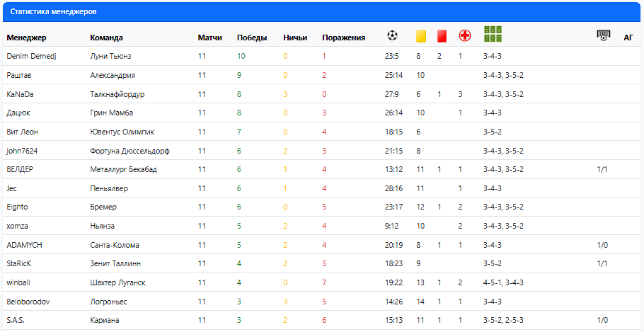The image size is (644, 332).
Task: Click the yellow card column icon
Action: coord(420,35)
